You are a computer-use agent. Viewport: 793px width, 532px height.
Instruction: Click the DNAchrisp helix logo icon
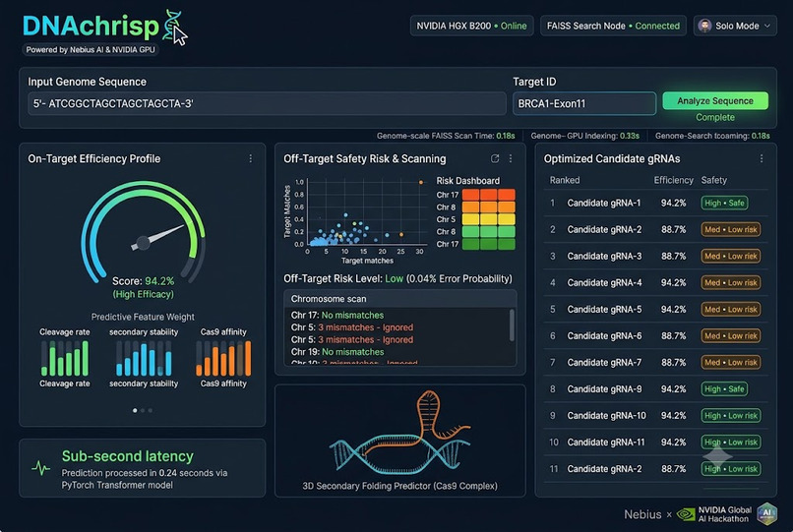[172, 25]
